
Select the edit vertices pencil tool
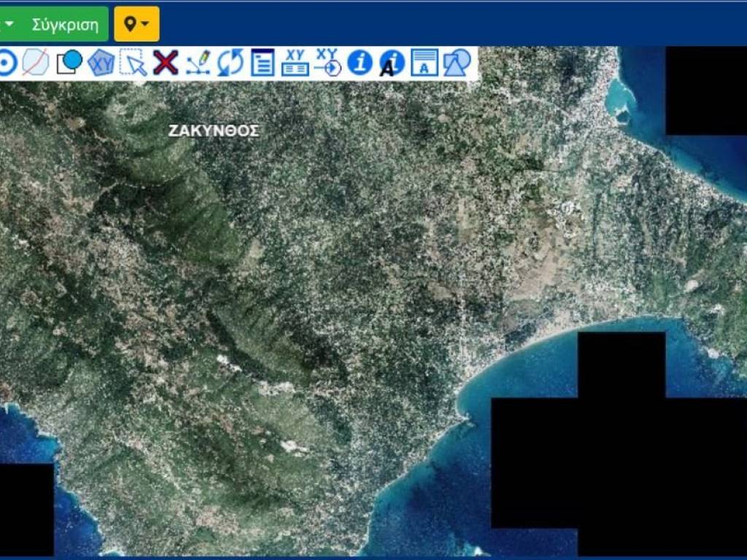(x=198, y=63)
